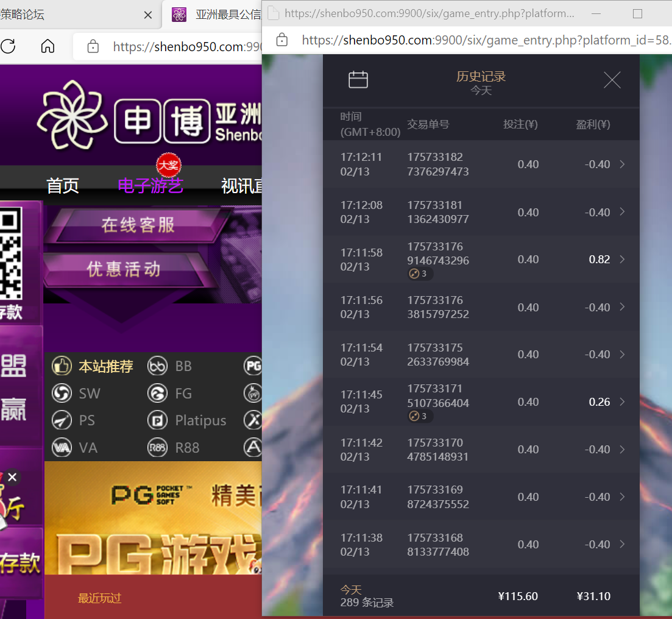The height and width of the screenshot is (619, 672).
Task: Open the calendar date picker in history panel
Action: 358,80
